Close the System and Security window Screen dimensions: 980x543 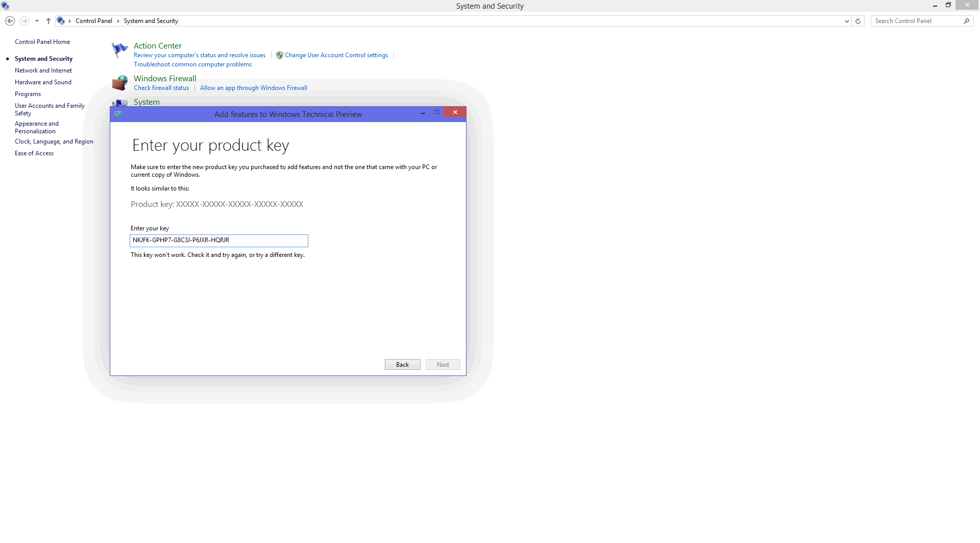(967, 5)
